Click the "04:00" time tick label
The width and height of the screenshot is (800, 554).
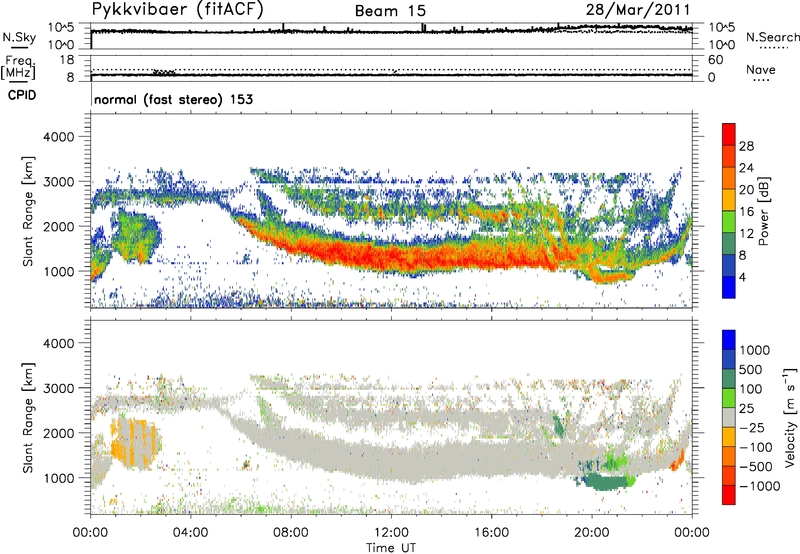click(190, 533)
